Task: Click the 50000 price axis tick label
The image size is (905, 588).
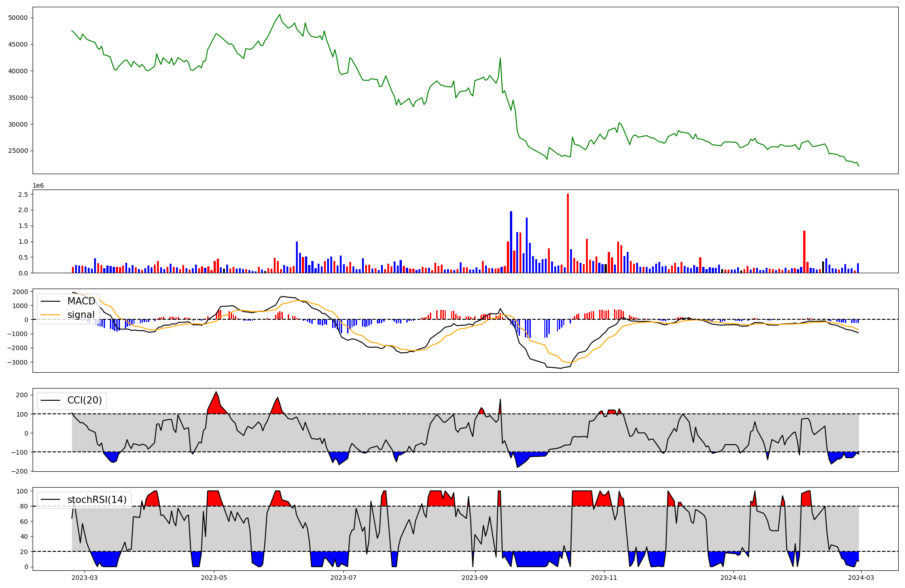Action: coord(18,18)
